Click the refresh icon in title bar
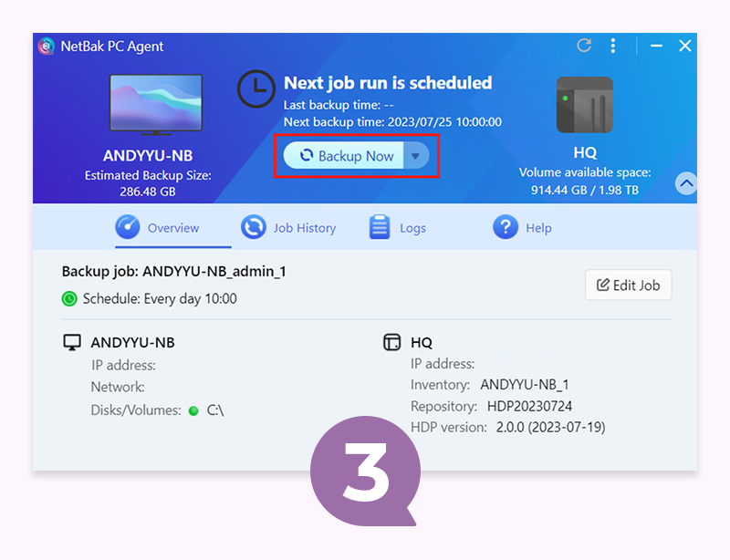The height and width of the screenshot is (560, 730). pos(584,46)
